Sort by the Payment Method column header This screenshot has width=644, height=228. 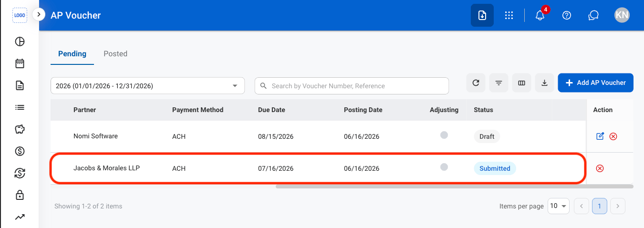[x=197, y=110]
